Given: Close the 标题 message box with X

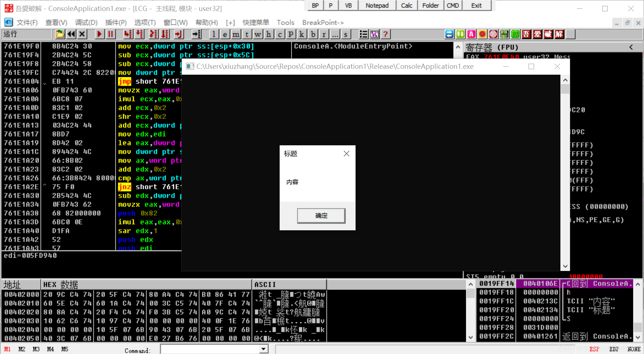Looking at the screenshot, I should pyautogui.click(x=346, y=154).
